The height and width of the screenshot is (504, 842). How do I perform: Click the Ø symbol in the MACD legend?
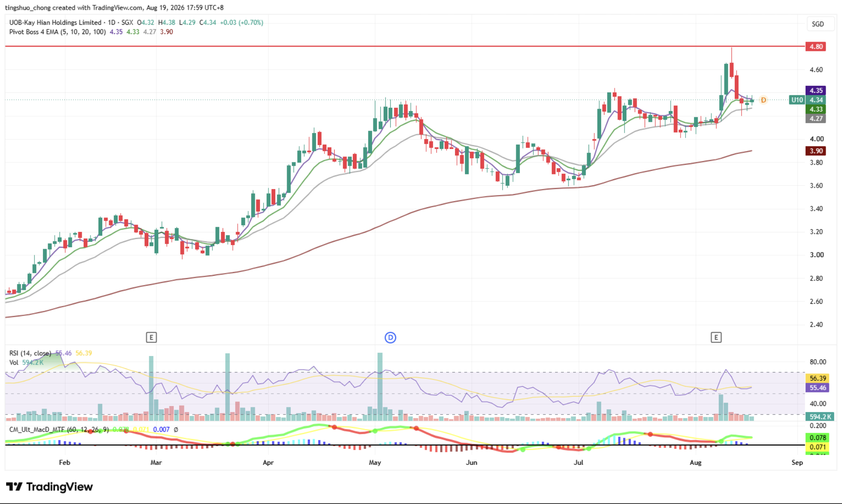click(176, 429)
